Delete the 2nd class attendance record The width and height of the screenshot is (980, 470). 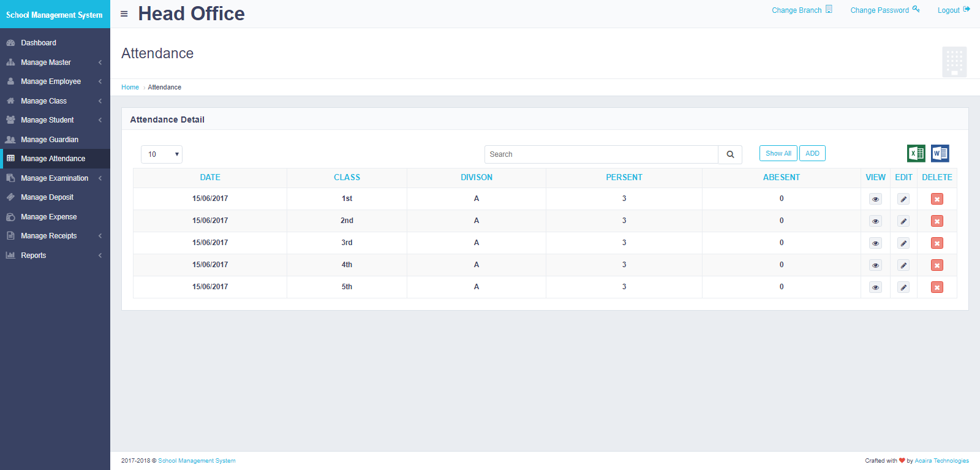point(937,221)
